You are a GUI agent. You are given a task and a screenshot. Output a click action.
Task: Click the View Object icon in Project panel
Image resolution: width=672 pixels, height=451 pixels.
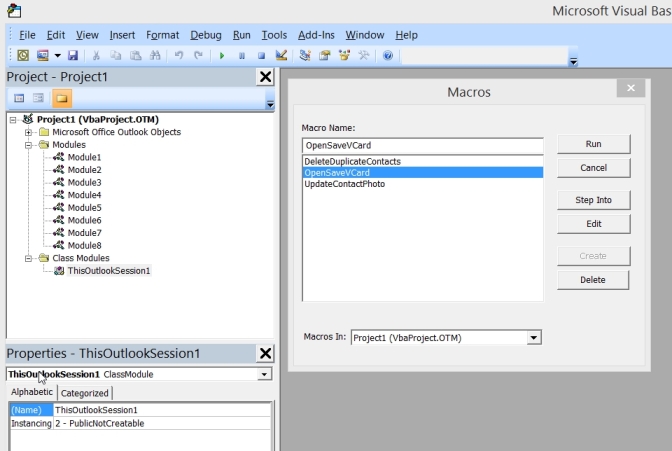(38, 98)
